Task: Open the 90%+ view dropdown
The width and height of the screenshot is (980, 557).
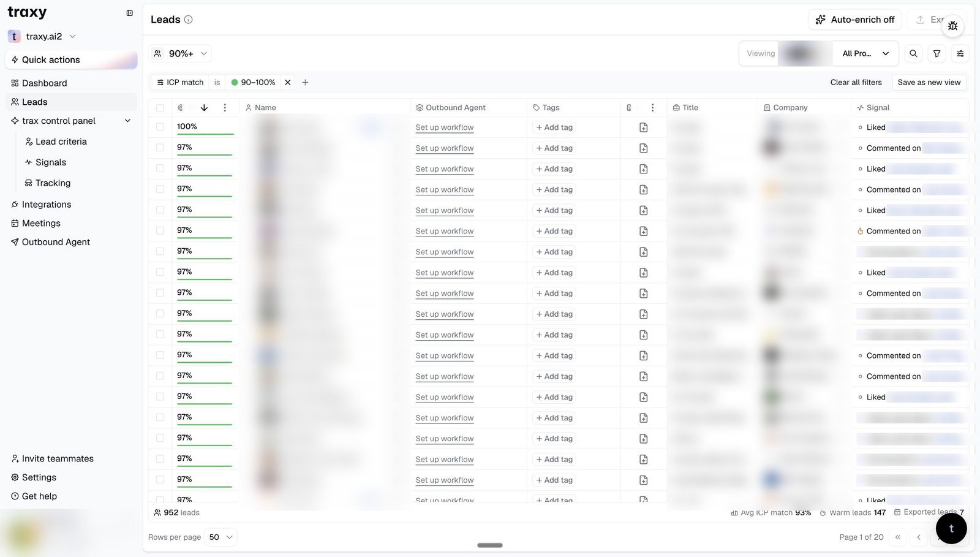Action: 180,54
